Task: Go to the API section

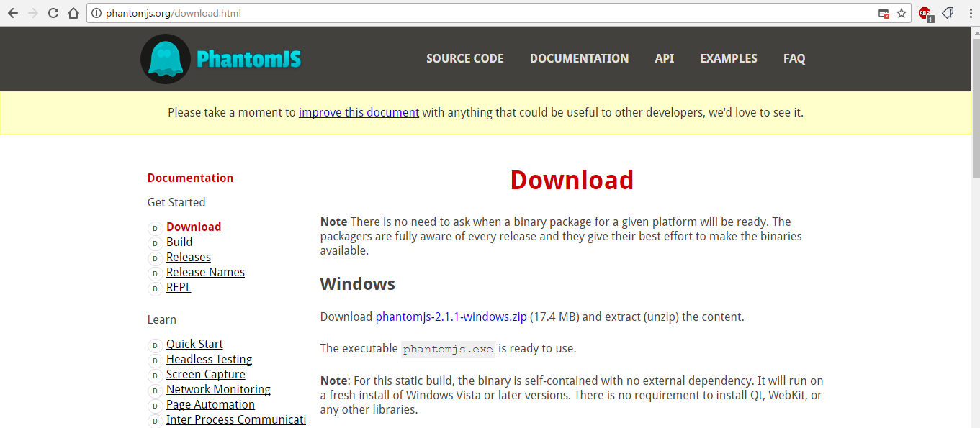Action: point(664,58)
